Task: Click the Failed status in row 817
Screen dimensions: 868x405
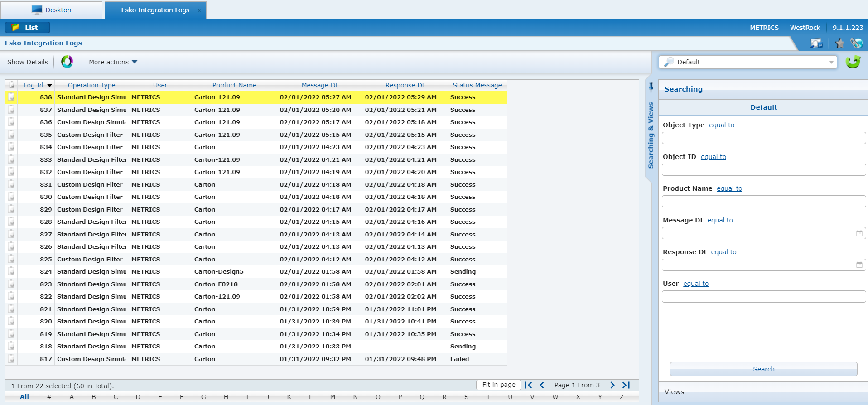Action: (x=459, y=359)
